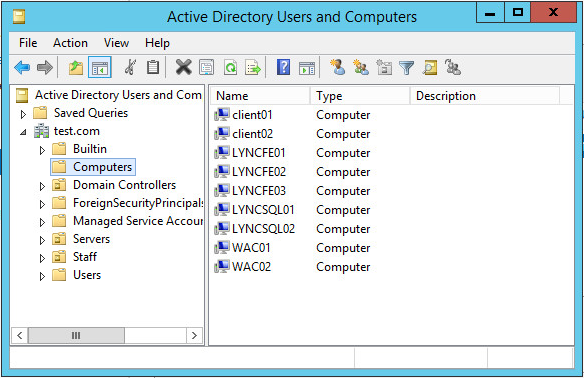Create new organizational unit icon
Image resolution: width=584 pixels, height=378 pixels.
pos(384,67)
